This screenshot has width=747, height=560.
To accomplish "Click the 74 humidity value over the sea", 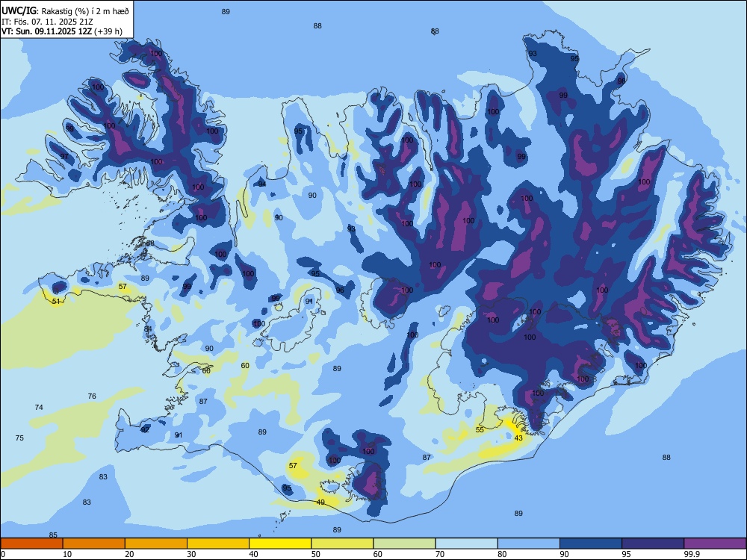I will [x=39, y=407].
